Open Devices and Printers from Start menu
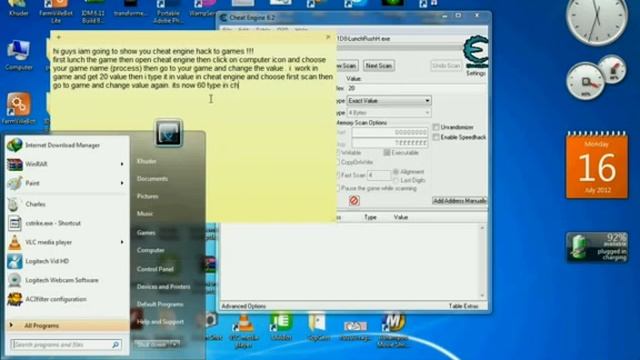The width and height of the screenshot is (640, 360). pyautogui.click(x=163, y=287)
